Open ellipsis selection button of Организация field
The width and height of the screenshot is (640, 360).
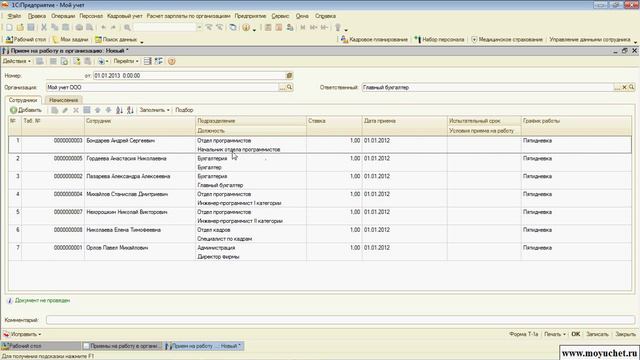pyautogui.click(x=282, y=87)
